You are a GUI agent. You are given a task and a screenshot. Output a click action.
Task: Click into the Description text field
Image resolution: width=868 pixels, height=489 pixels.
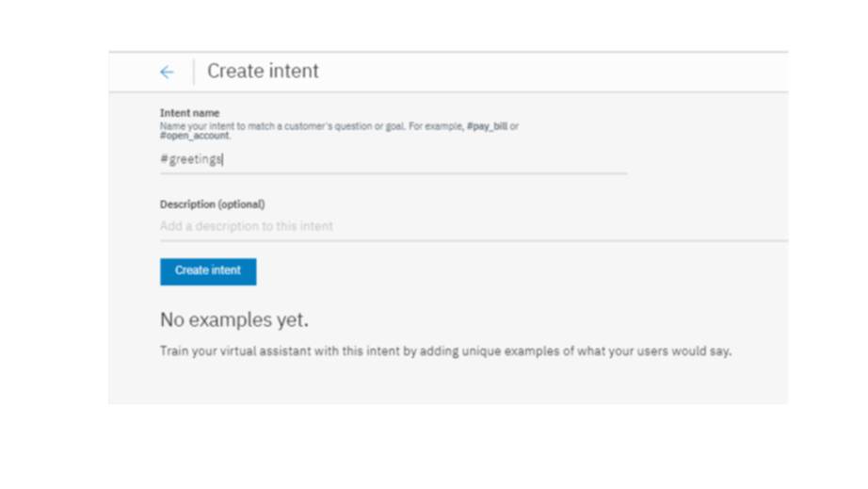pos(471,227)
